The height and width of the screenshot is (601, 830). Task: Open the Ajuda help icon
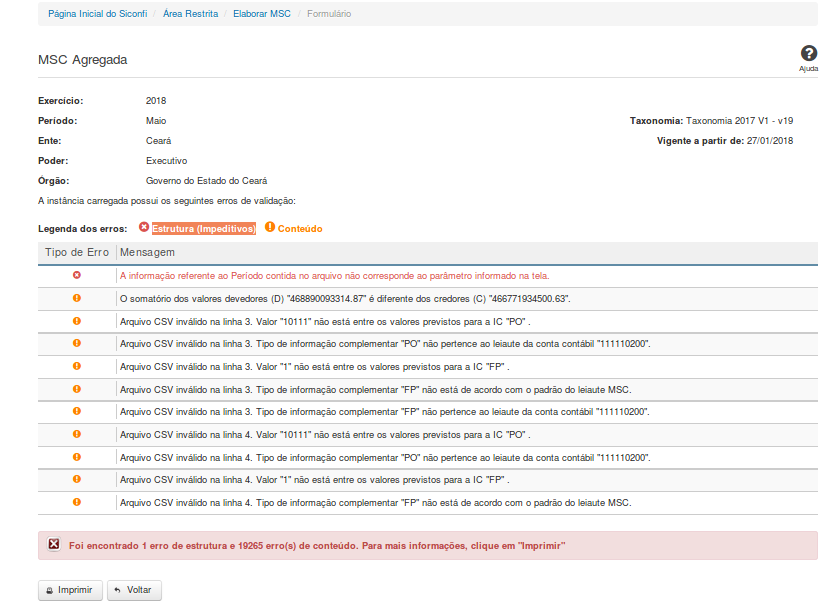pos(808,55)
